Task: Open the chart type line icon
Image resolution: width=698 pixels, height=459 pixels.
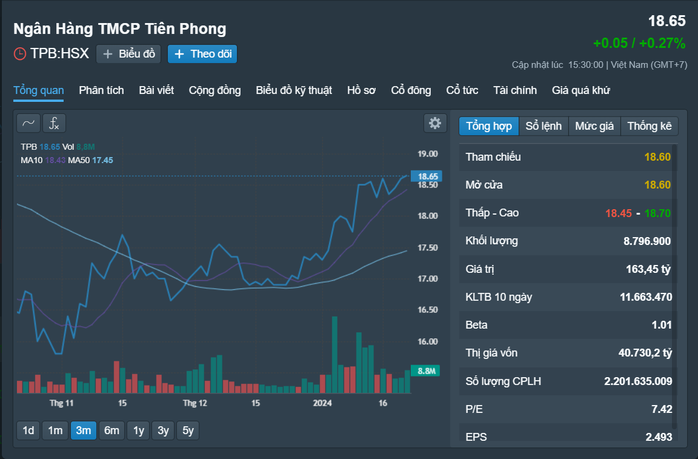Action: (28, 123)
